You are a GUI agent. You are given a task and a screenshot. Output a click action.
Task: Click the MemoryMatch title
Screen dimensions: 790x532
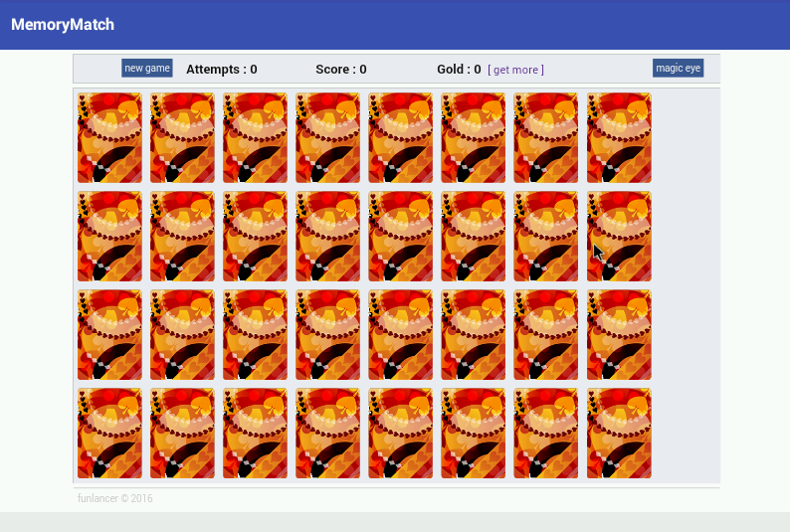point(63,25)
